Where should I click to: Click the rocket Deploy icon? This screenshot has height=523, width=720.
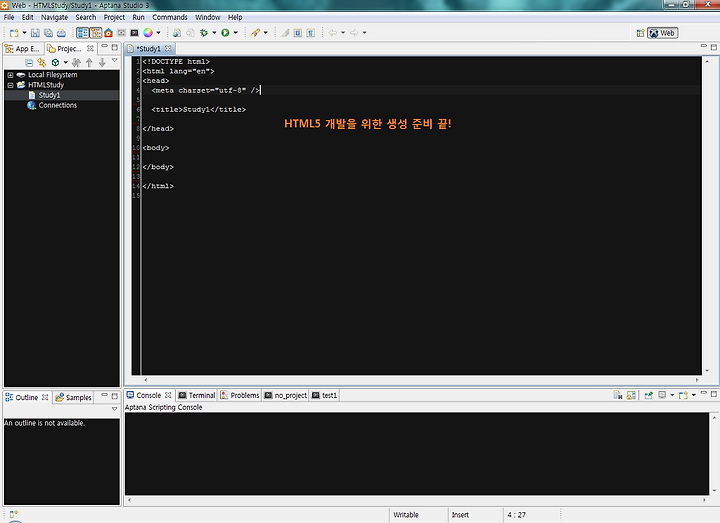255,33
